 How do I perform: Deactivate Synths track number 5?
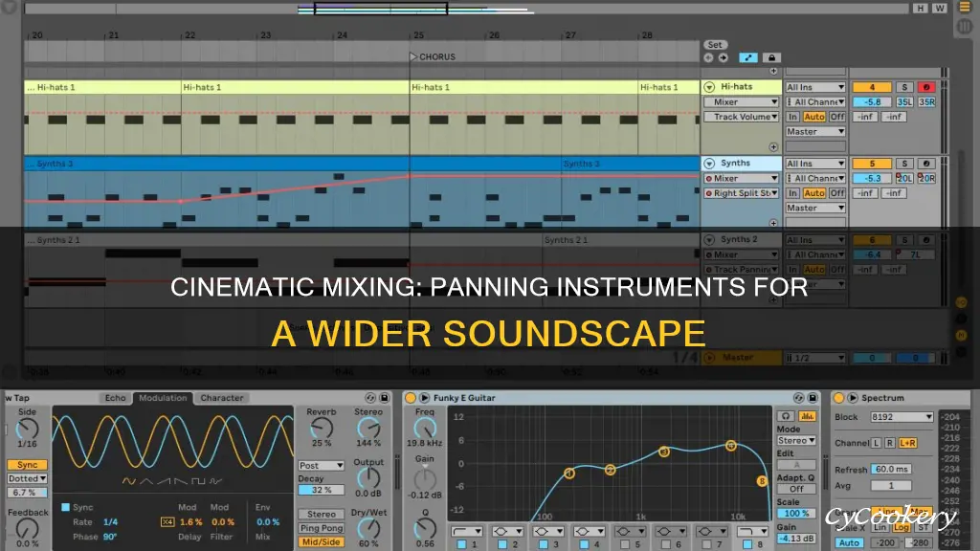pyautogui.click(x=872, y=164)
